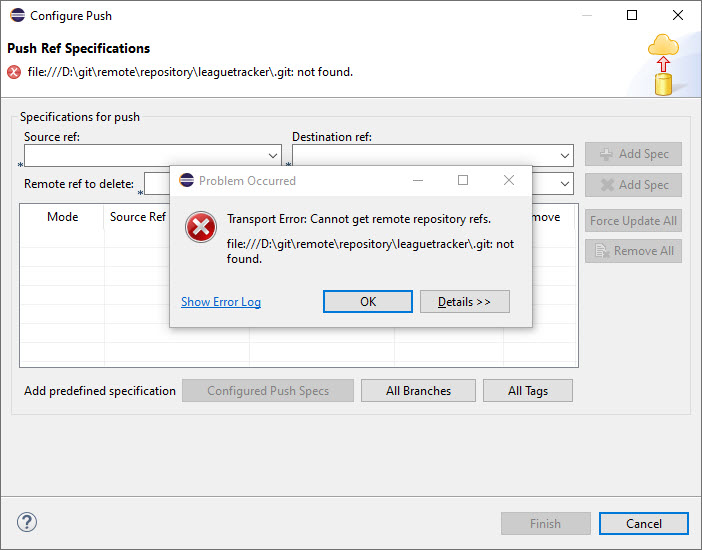Screen dimensions: 702x550
Task: Maximize the Problem Occurred dialog
Action: (463, 181)
